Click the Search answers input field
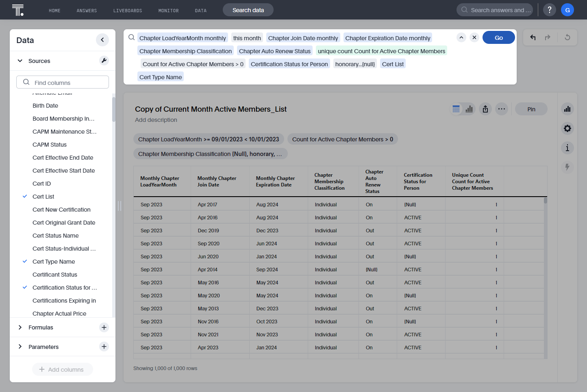Image resolution: width=587 pixels, height=392 pixels. point(495,10)
